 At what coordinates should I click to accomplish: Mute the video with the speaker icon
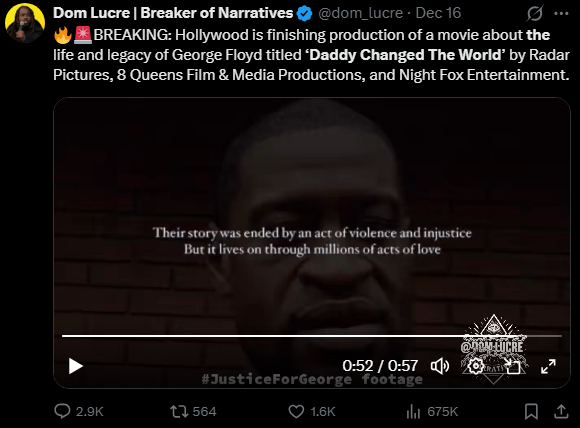[x=440, y=366]
